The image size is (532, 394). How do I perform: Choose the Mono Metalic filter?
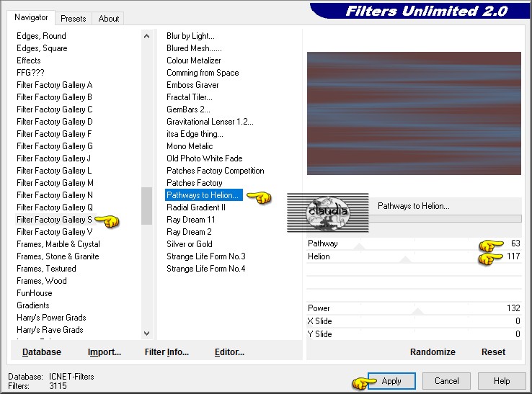pos(190,145)
